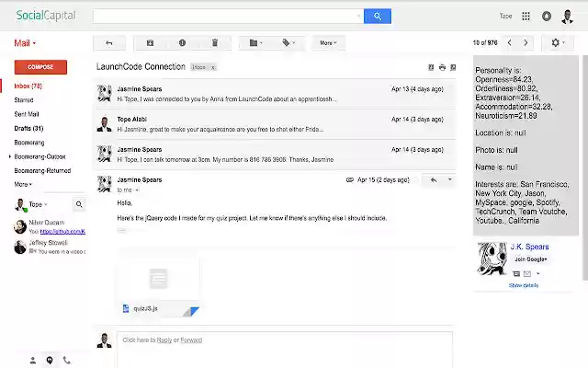Open the Nihar Dugam chat
Viewport: 588px width, 368px height.
point(50,227)
